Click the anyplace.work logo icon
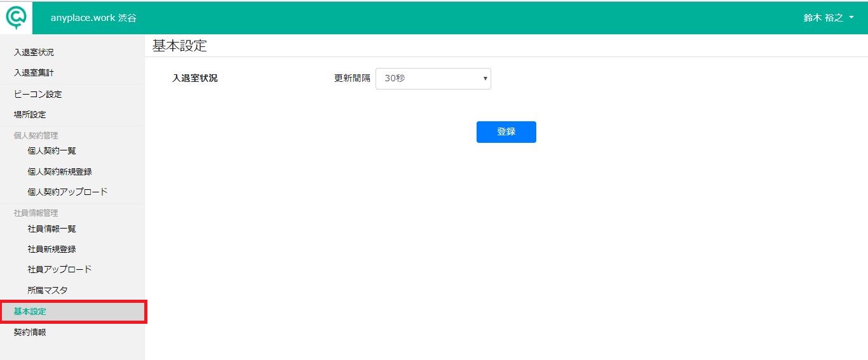 17,18
